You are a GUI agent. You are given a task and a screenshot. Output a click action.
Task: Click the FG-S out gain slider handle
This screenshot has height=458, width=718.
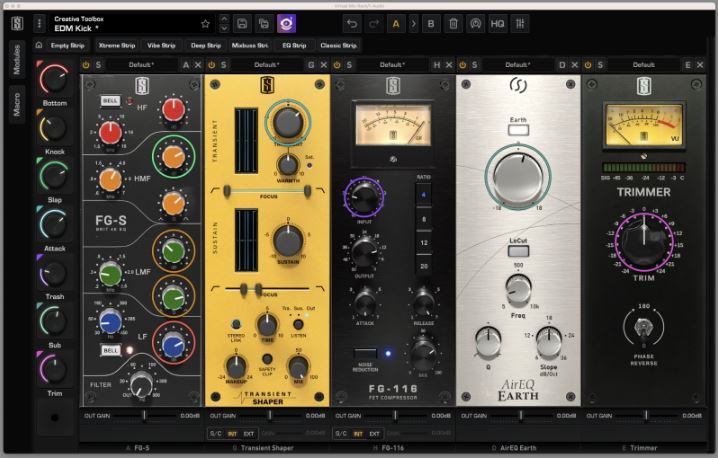click(x=144, y=416)
